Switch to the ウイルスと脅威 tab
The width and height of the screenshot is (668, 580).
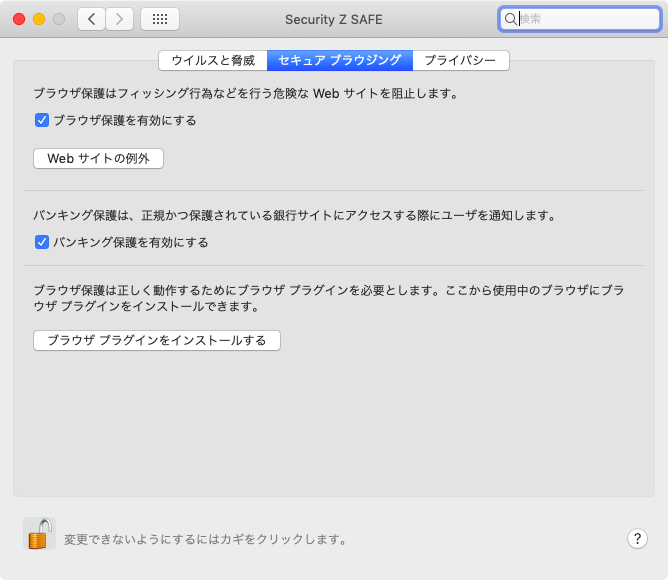coord(213,61)
